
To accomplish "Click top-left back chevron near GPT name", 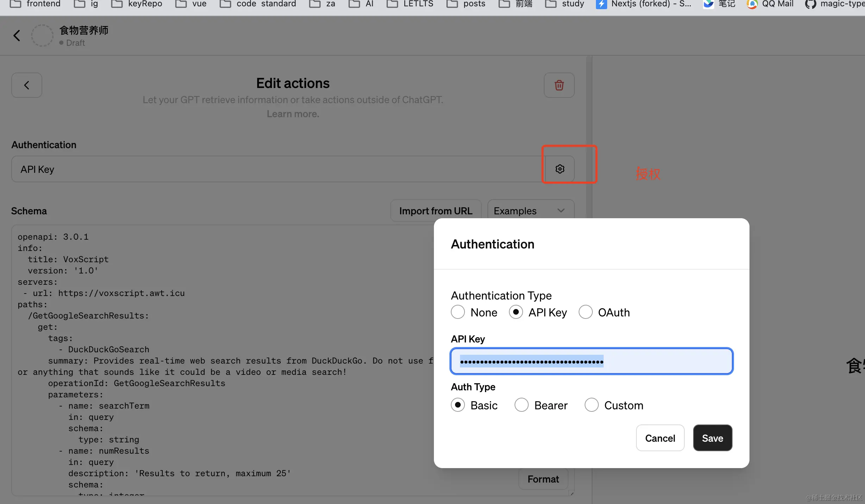I will (x=17, y=35).
